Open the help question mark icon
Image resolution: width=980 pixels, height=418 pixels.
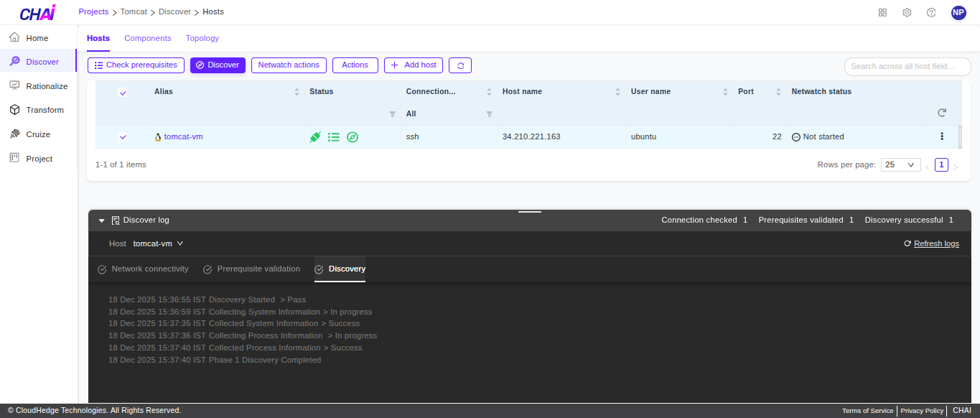(931, 12)
